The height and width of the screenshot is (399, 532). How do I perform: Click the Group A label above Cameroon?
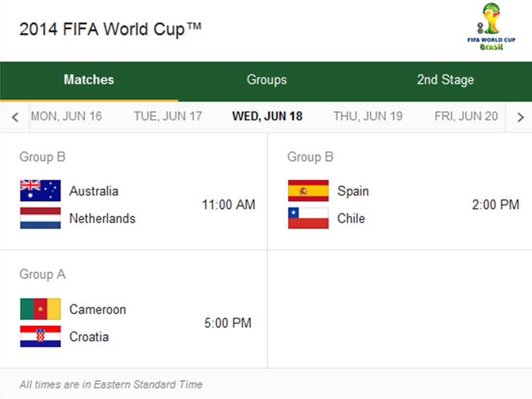(42, 274)
